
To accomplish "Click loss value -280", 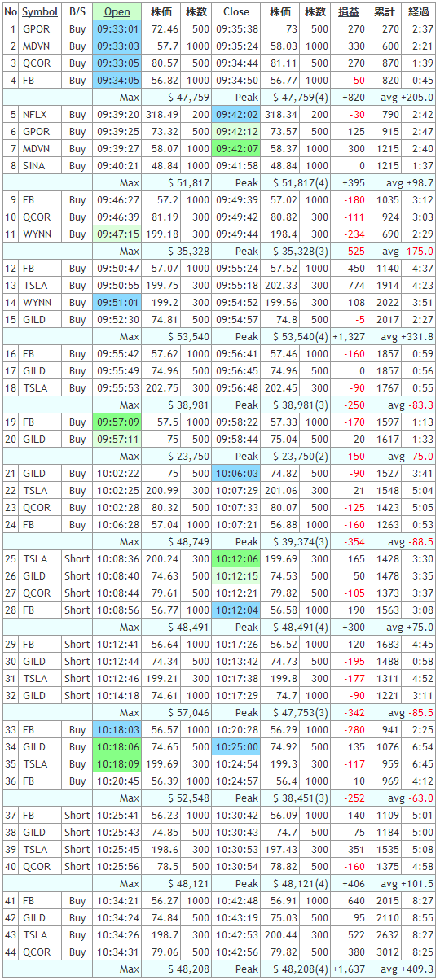I will pos(353,730).
